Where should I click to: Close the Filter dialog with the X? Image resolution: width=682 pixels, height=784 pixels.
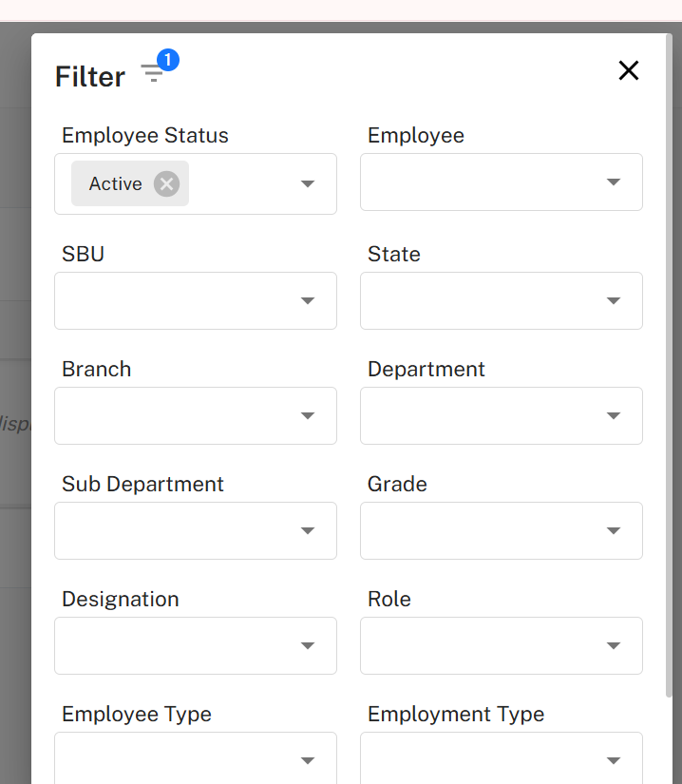pyautogui.click(x=629, y=70)
